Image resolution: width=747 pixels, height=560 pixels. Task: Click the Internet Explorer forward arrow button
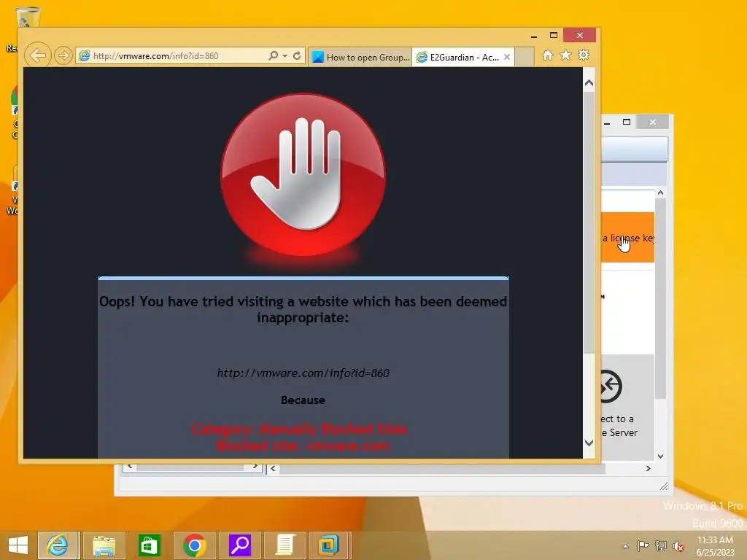pyautogui.click(x=63, y=55)
